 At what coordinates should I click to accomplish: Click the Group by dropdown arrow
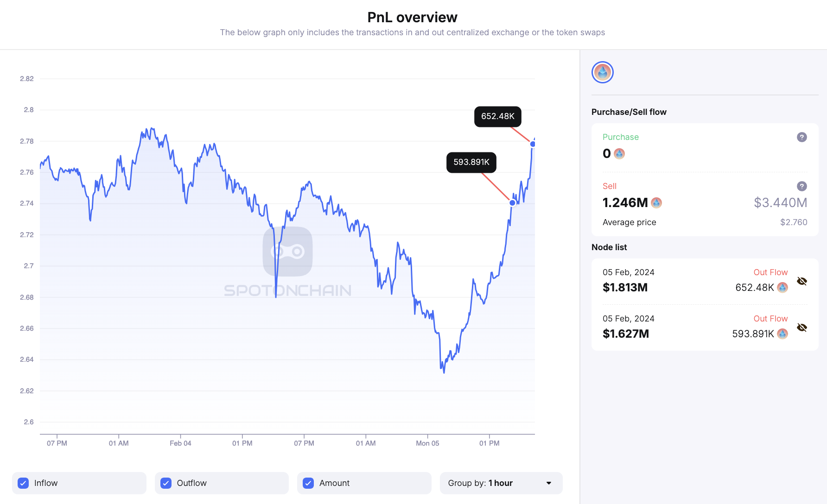[549, 483]
